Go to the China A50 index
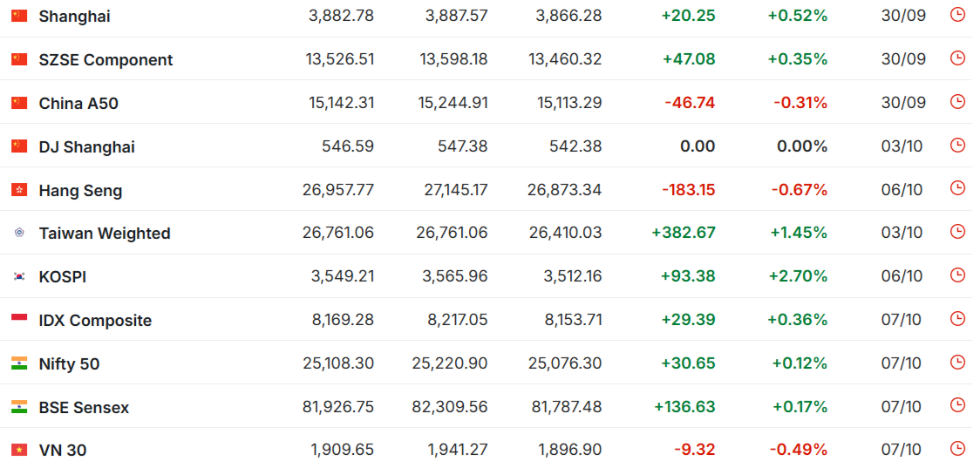Screen dimensions: 980x468 tap(78, 104)
